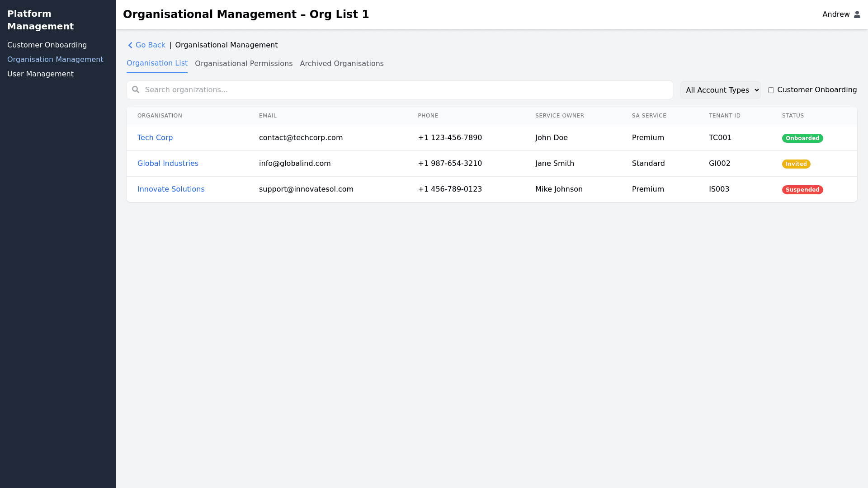The height and width of the screenshot is (488, 868).
Task: Enable the Customer Onboarding checkbox
Action: pos(771,90)
